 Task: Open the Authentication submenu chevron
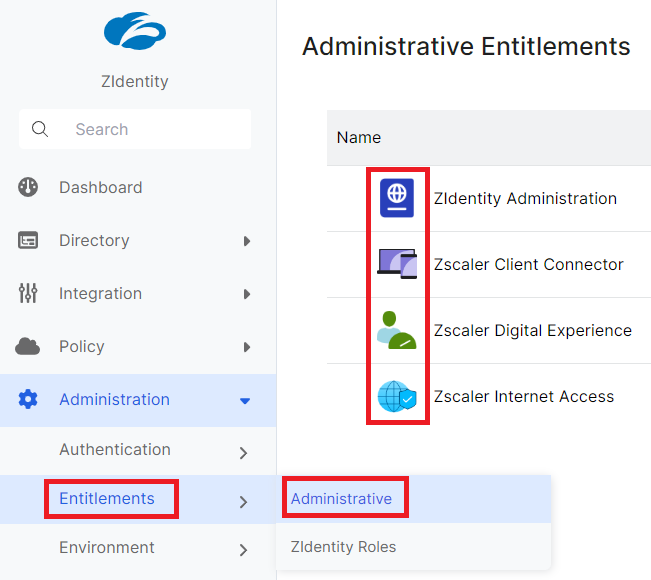pos(243,453)
